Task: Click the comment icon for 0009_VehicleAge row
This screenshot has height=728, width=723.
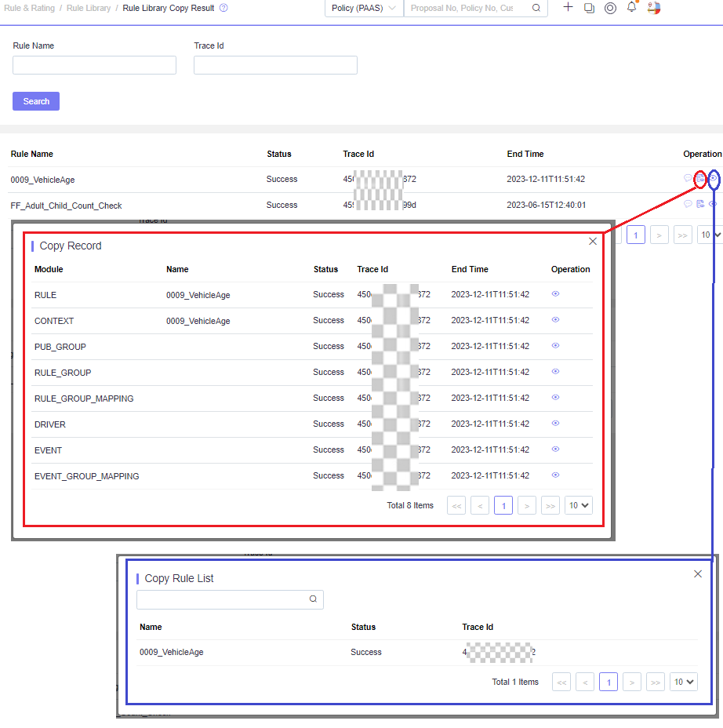Action: [x=688, y=178]
